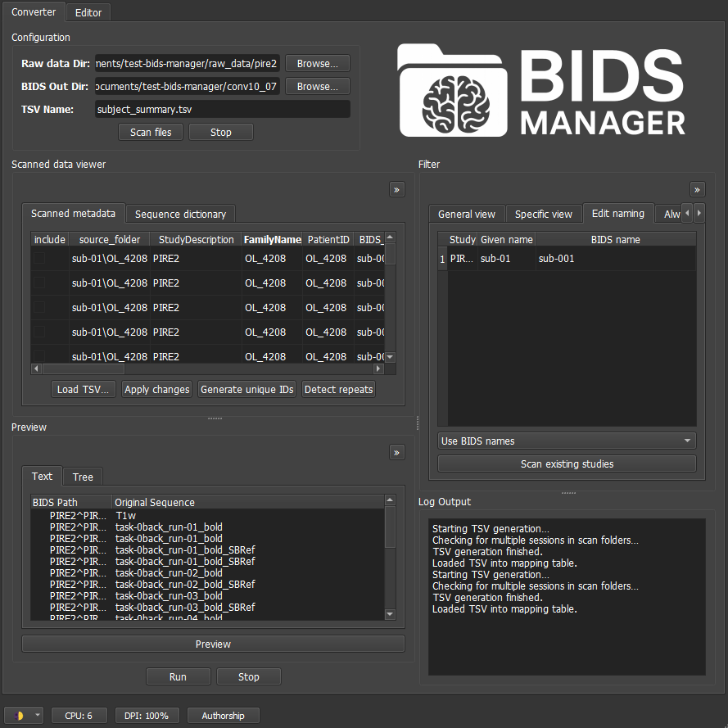Image resolution: width=728 pixels, height=728 pixels.
Task: Open the theme selector dropdown arrow
Action: (x=38, y=716)
